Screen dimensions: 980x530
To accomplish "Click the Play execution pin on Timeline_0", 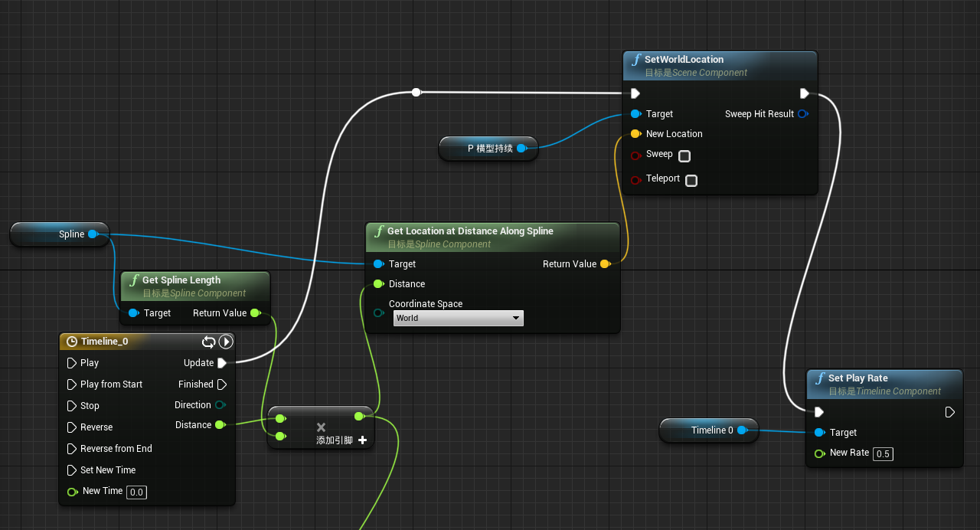I will tap(72, 363).
